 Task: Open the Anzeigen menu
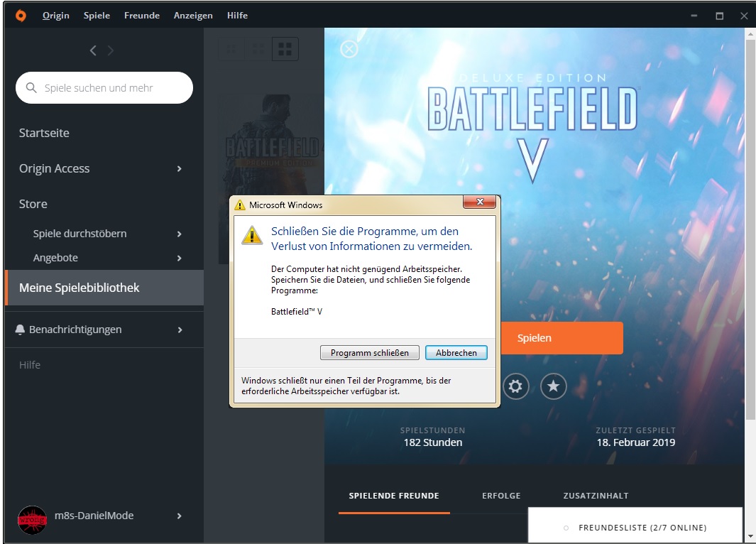click(x=193, y=16)
